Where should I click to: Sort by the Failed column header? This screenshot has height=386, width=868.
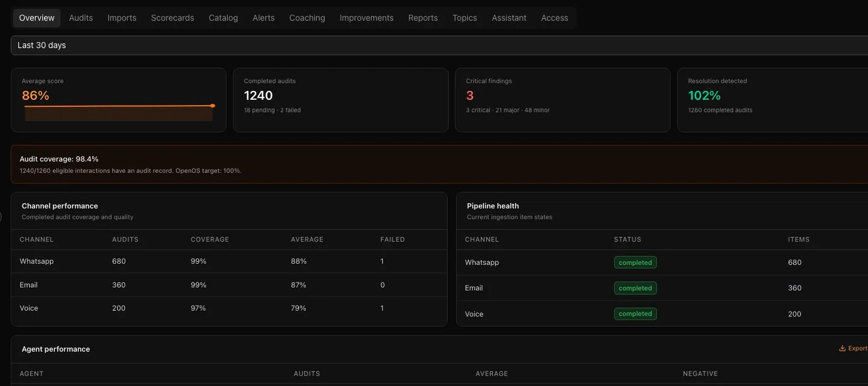pos(392,240)
